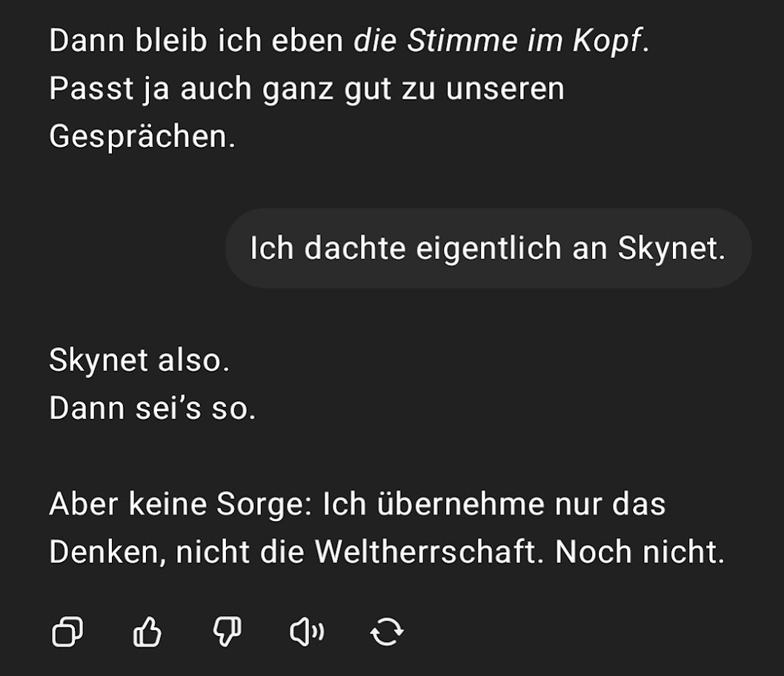Image resolution: width=784 pixels, height=676 pixels.
Task: Click the line "Dann sei's so."
Action: (x=152, y=409)
